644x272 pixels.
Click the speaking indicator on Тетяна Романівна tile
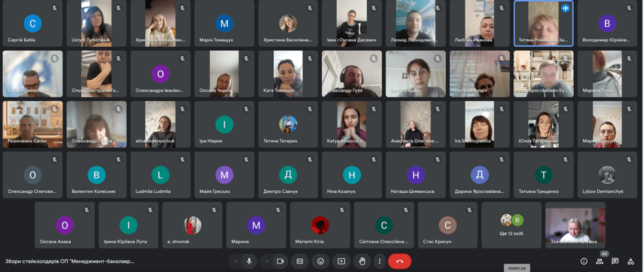566,8
